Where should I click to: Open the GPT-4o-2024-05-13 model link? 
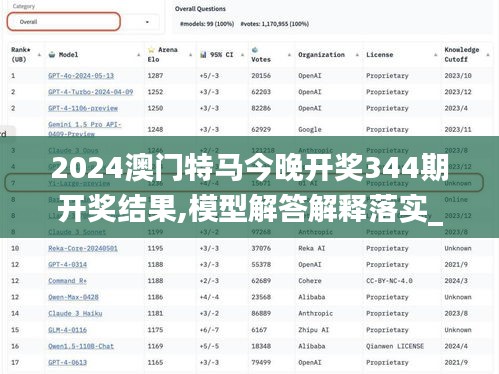[81, 76]
